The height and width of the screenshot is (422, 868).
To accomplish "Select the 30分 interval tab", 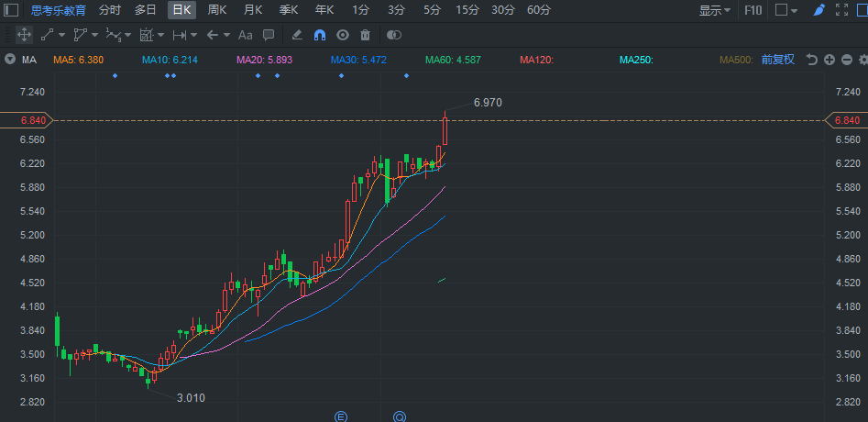I will (502, 9).
